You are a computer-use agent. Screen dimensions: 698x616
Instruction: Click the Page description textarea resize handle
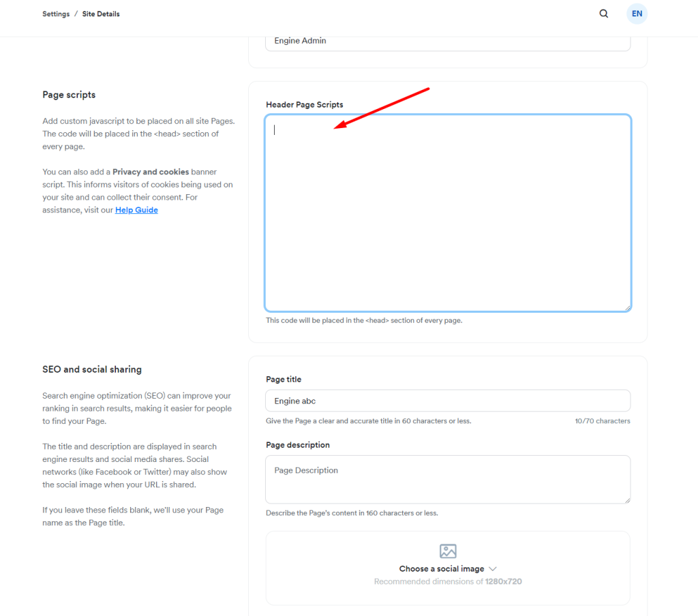tap(627, 500)
